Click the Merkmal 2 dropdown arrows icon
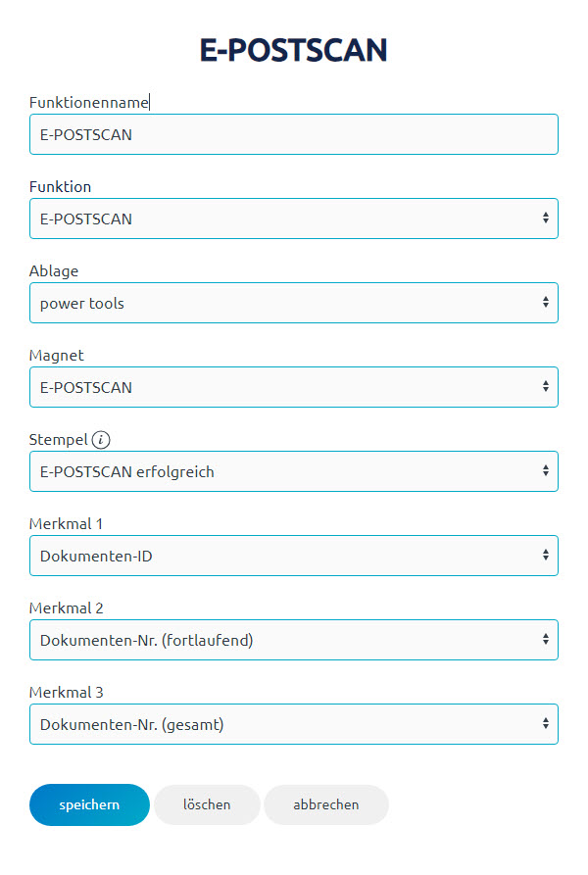Image resolution: width=588 pixels, height=875 pixels. [x=546, y=639]
